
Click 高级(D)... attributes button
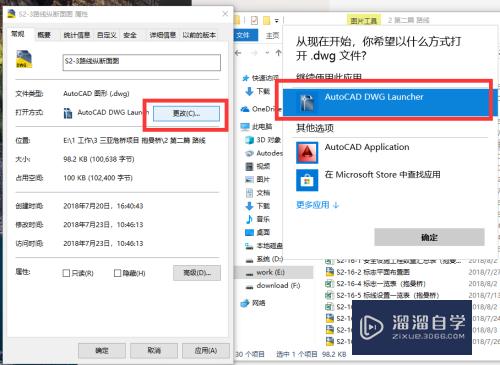197,273
